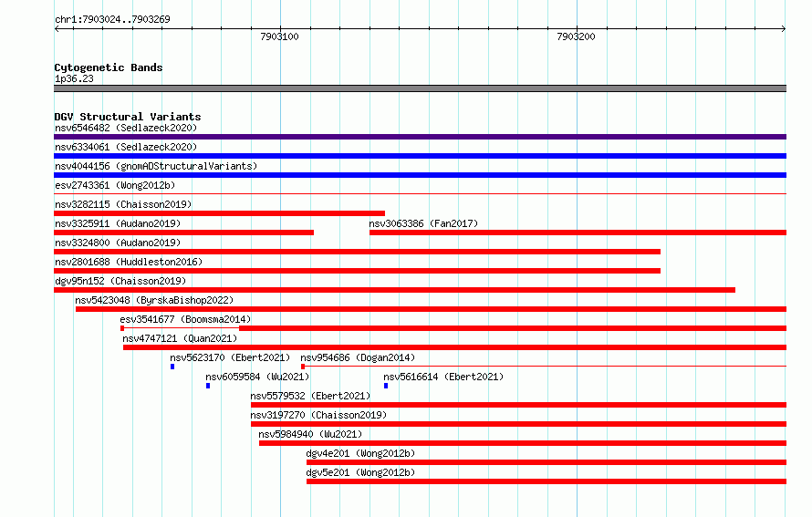
Task: Open nsv3282115 (Chaisson2019) variant
Action: point(123,204)
